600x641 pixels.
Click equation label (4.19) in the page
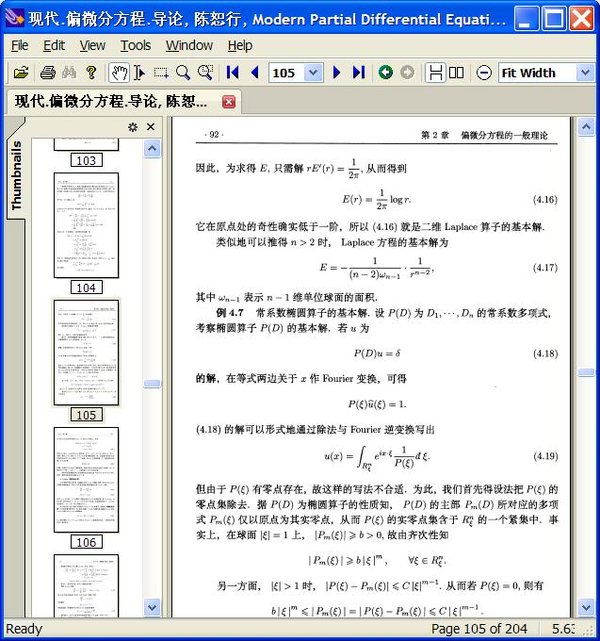click(546, 456)
